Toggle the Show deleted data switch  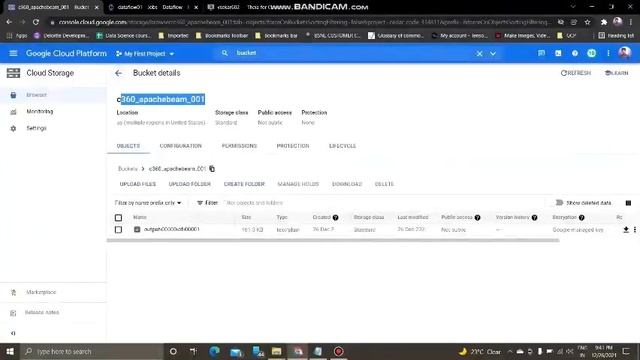pyautogui.click(x=559, y=202)
